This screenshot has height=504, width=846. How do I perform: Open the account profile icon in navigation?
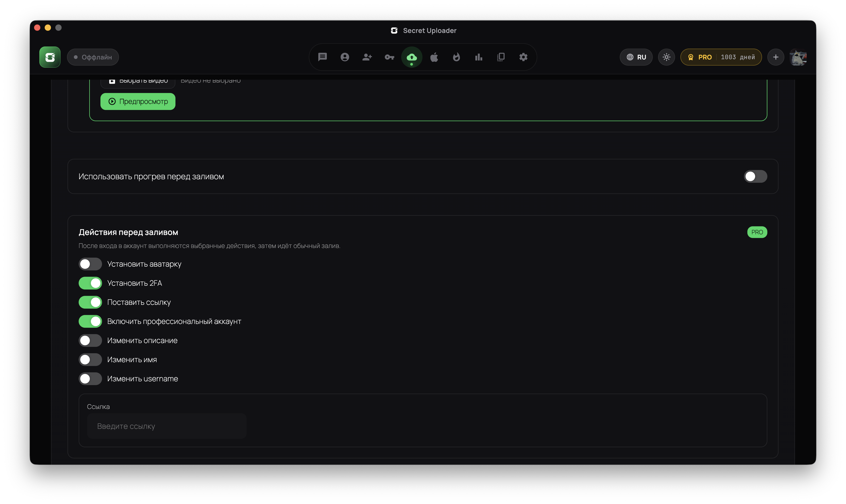pyautogui.click(x=345, y=57)
